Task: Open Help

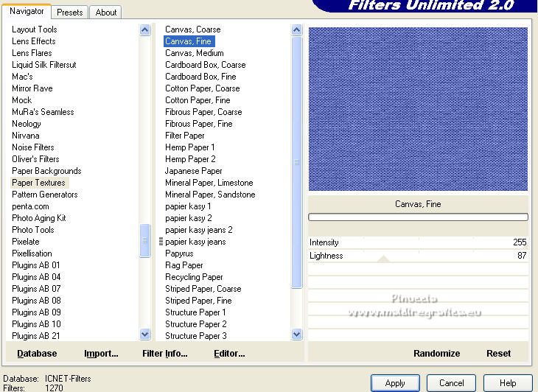Action: [x=508, y=383]
